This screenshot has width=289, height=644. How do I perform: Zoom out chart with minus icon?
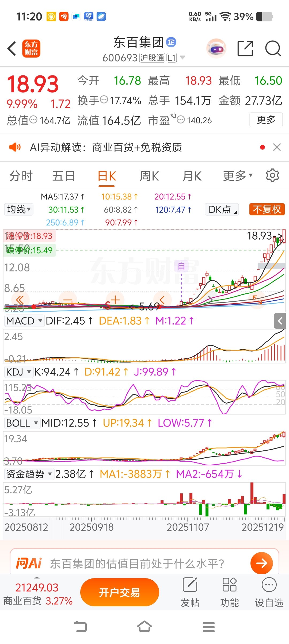coord(68,300)
